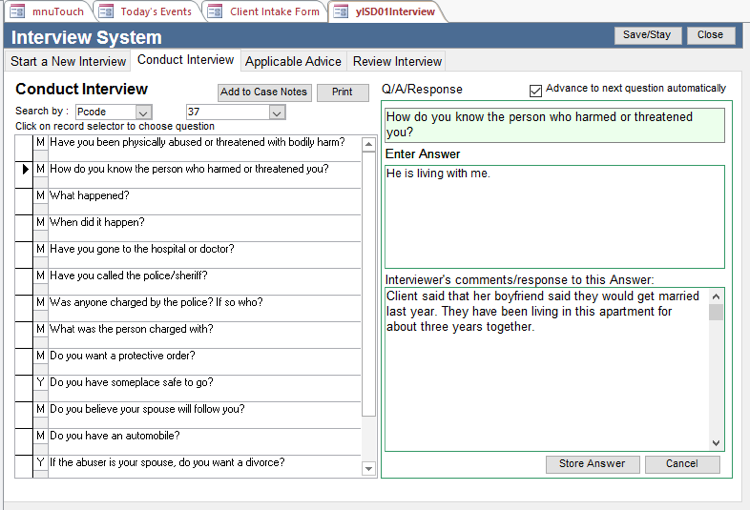
Task: Click the current record selector arrow
Action: click(x=24, y=170)
